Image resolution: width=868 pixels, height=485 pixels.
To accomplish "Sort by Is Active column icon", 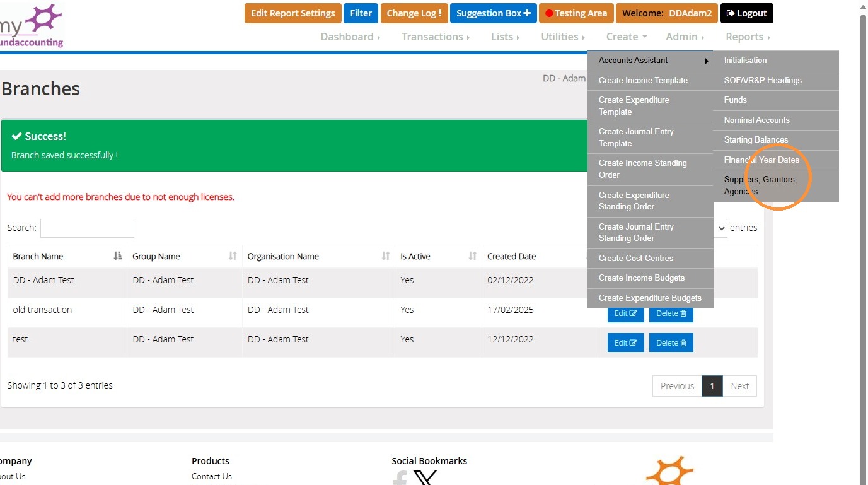I will (x=473, y=256).
